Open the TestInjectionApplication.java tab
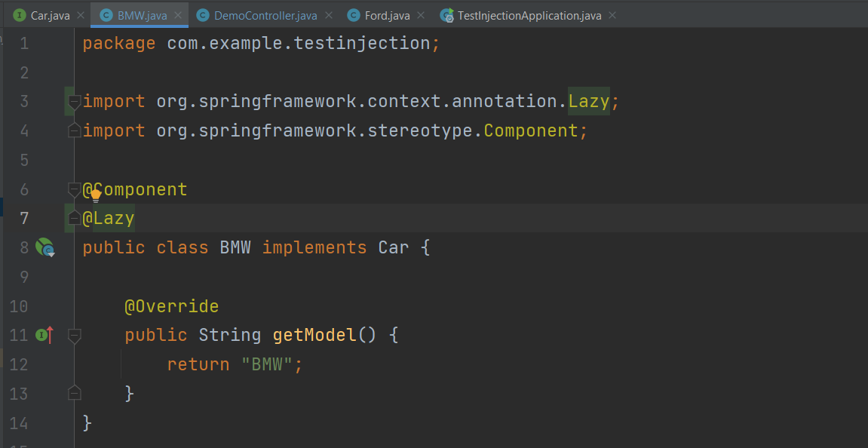The height and width of the screenshot is (448, 868). [x=529, y=16]
